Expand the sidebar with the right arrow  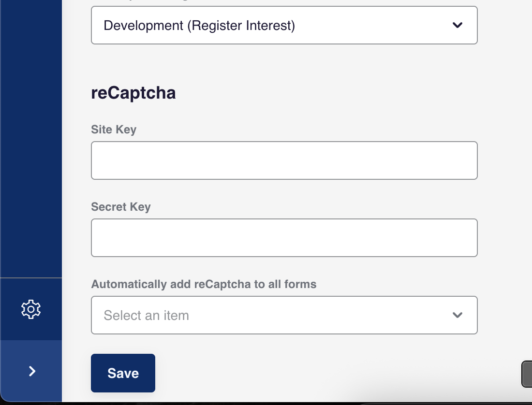[x=32, y=371]
